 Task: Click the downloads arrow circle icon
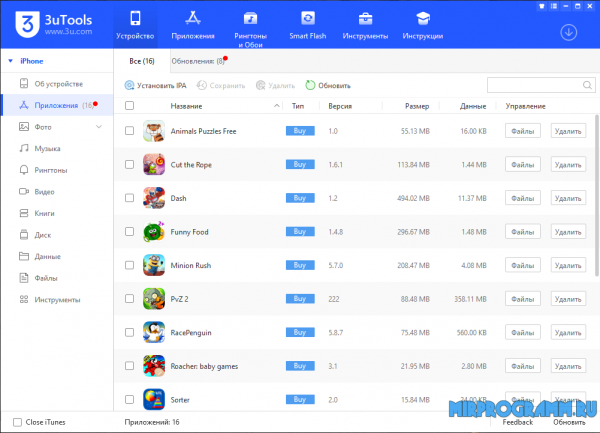569,33
